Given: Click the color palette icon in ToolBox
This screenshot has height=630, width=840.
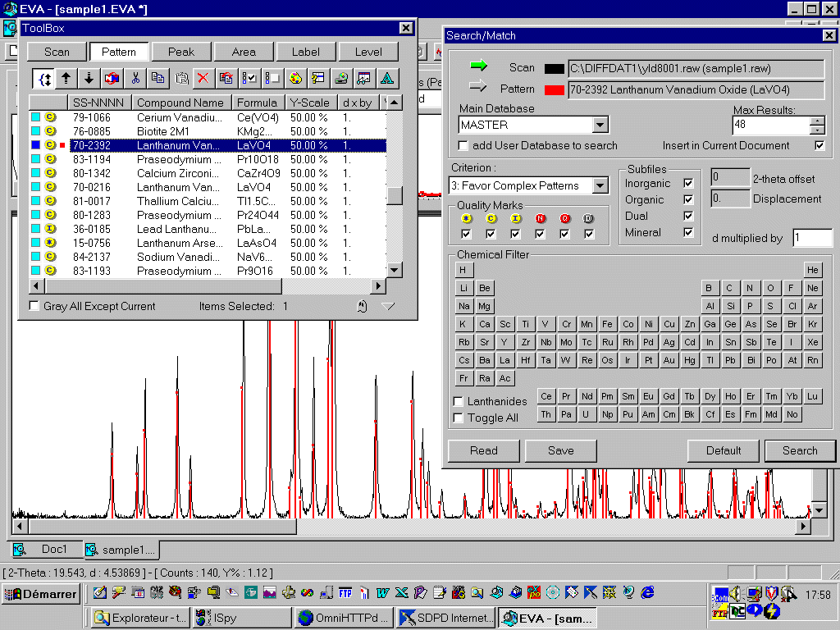Looking at the screenshot, I should (x=295, y=79).
